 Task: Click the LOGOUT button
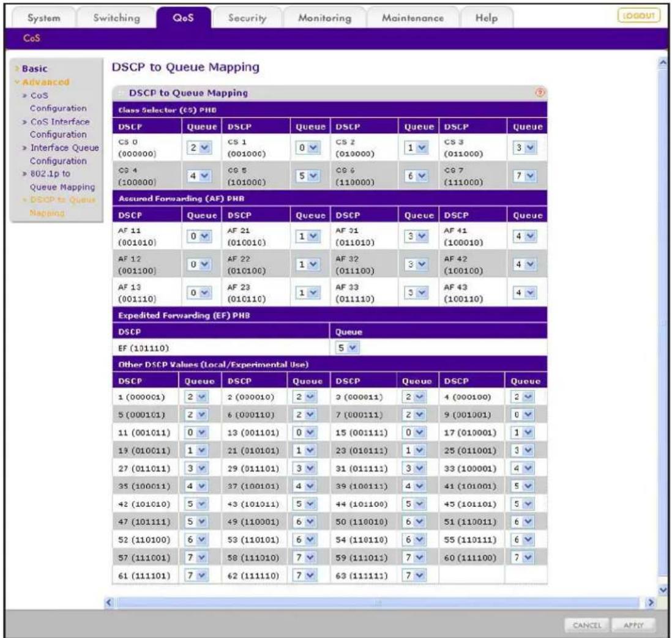[x=638, y=16]
